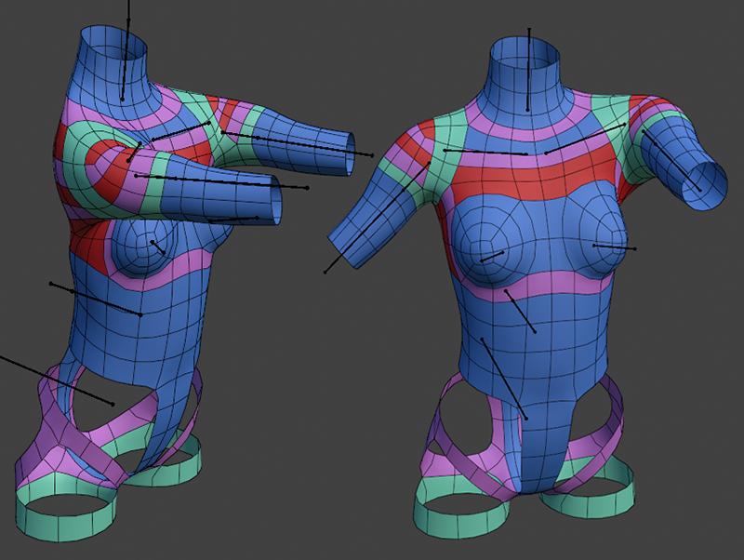744x560 pixels.
Task: Click the bone endpoint beyond the rear sleeve
Action: 372,154
